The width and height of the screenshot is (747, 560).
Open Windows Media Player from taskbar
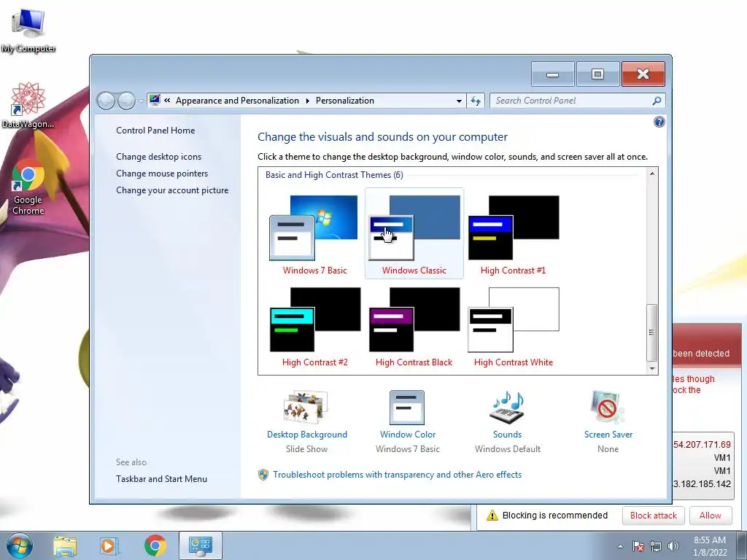pos(109,545)
